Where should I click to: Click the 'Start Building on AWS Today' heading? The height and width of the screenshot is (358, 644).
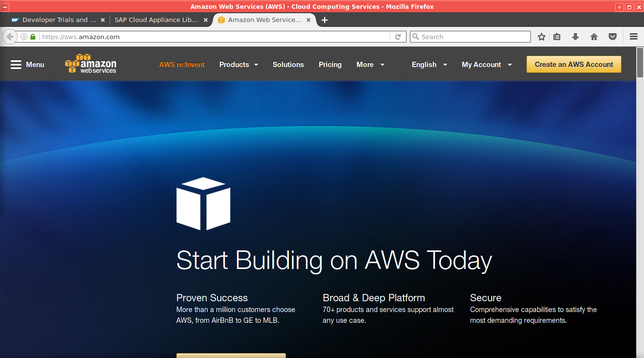tap(334, 260)
